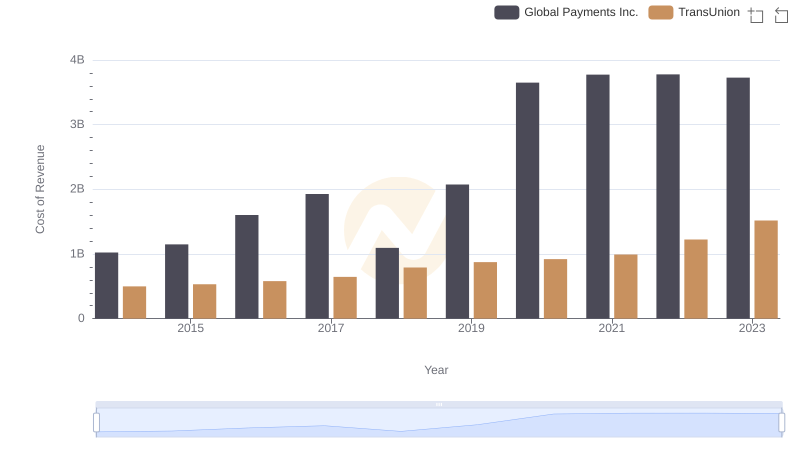Click the left zoom slider handle
Image resolution: width=800 pixels, height=461 pixels.
click(x=96, y=423)
